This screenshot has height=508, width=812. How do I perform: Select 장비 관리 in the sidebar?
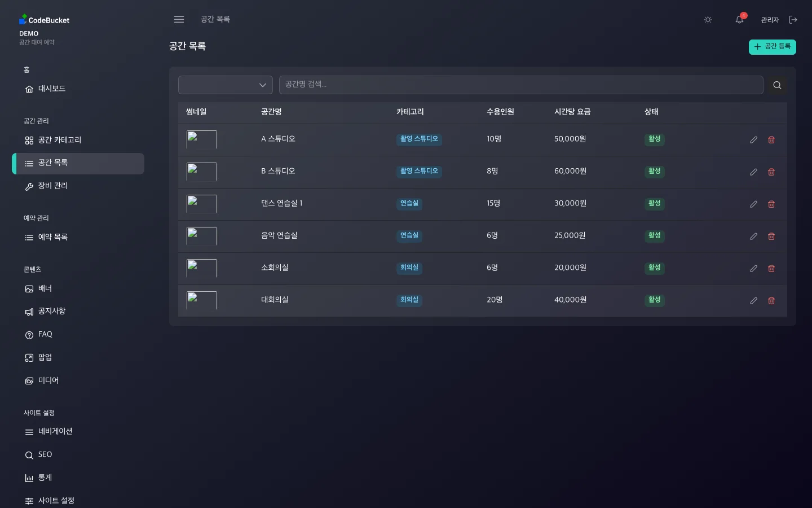(53, 186)
